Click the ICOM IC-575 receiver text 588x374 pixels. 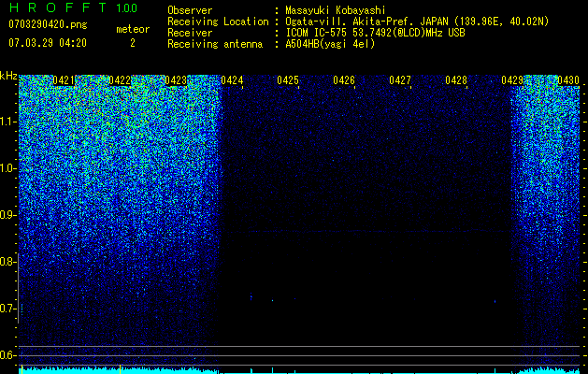375,33
